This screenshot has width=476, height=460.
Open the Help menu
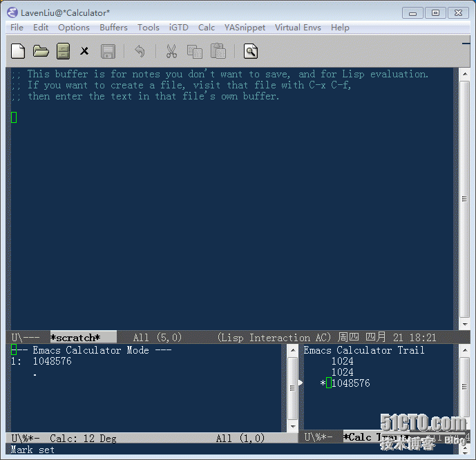point(340,28)
